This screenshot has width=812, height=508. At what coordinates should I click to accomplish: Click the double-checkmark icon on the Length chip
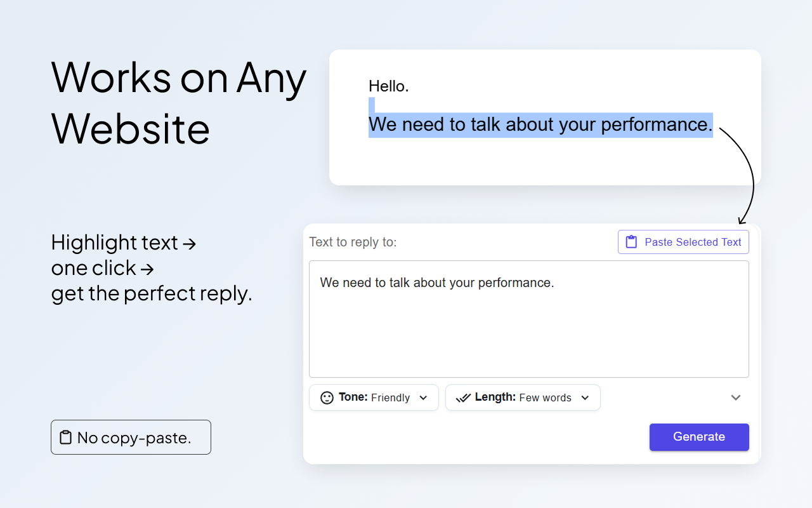click(x=462, y=397)
